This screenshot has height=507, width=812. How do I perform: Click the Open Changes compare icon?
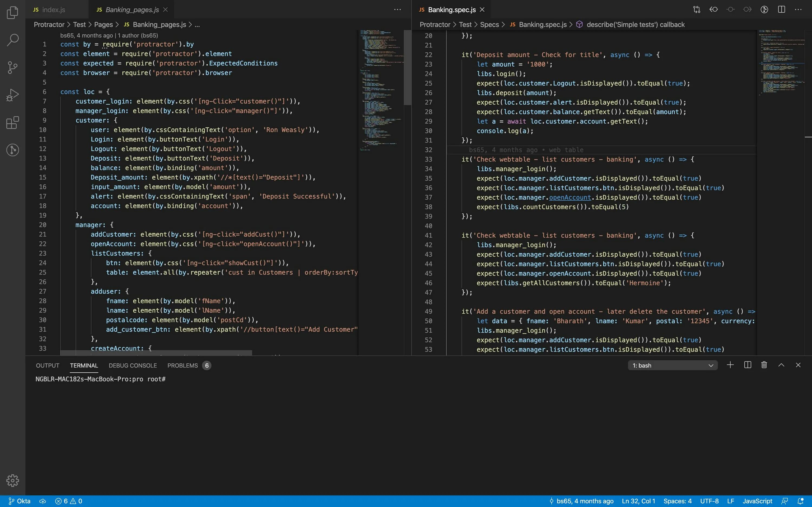[697, 9]
